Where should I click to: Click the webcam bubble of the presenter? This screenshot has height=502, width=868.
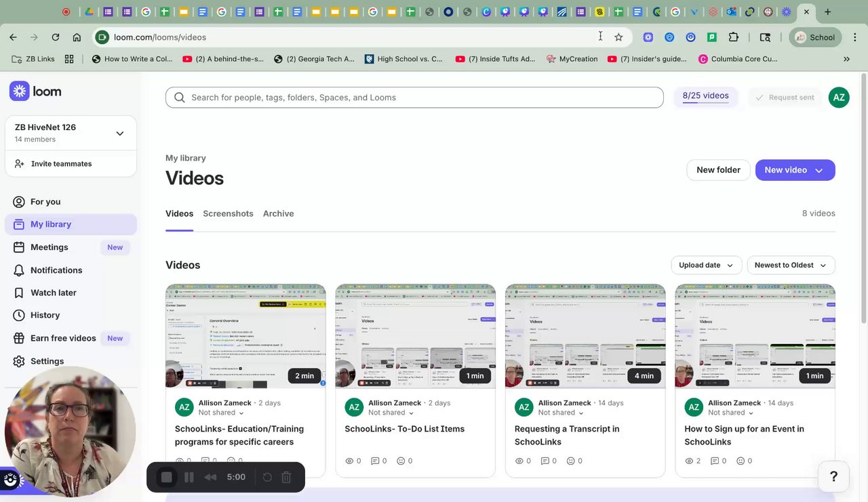pos(70,432)
